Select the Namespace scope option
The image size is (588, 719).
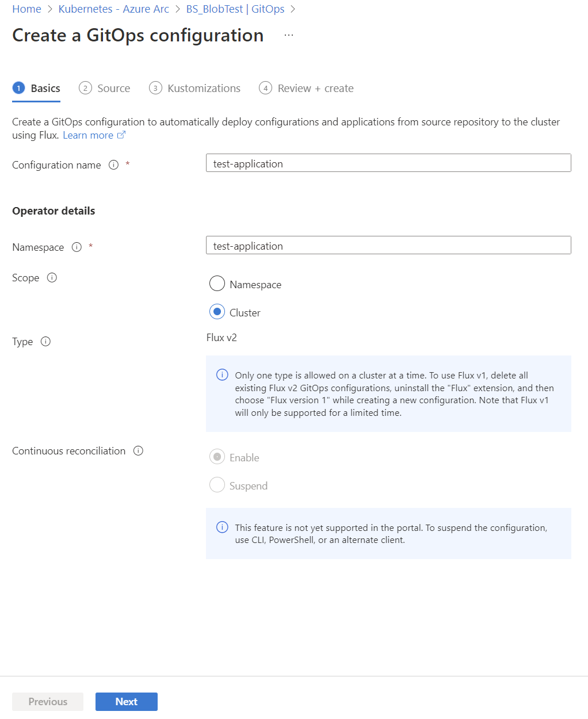(x=217, y=284)
